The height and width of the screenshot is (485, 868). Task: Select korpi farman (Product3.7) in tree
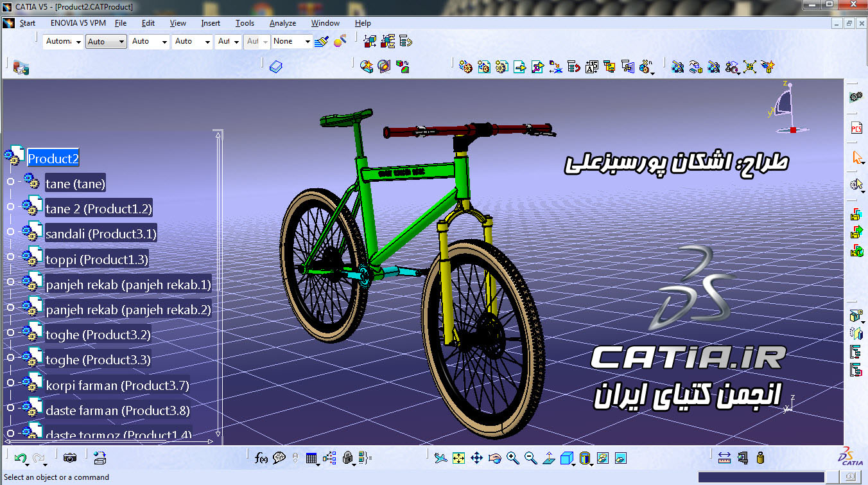(x=117, y=385)
